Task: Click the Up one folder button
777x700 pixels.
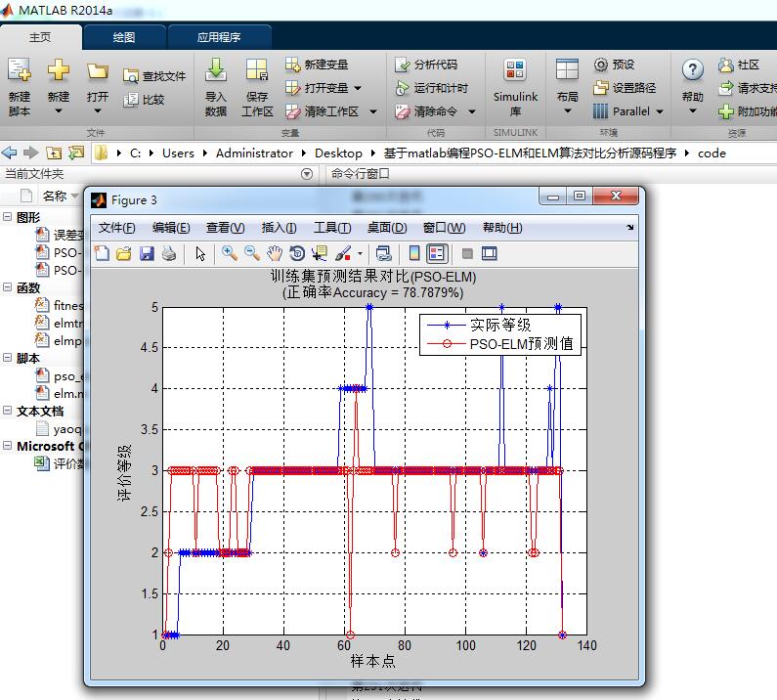Action: point(54,153)
